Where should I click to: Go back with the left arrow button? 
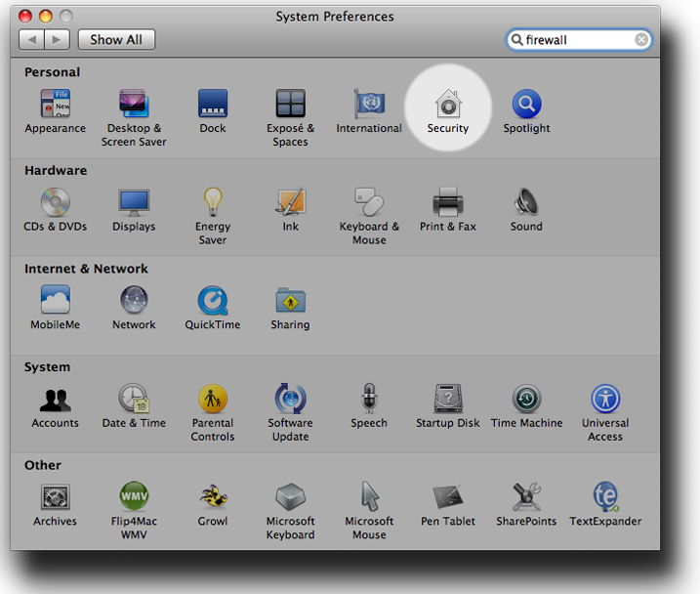point(31,40)
